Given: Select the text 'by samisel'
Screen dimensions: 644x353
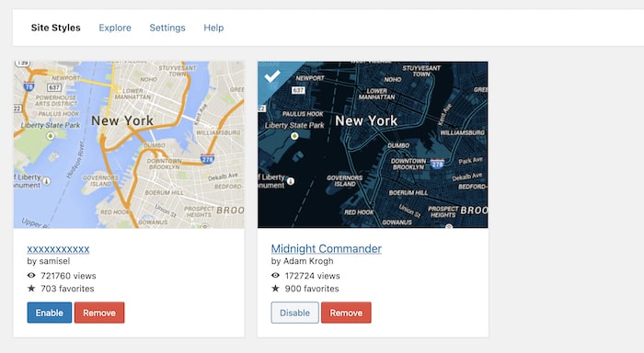Looking at the screenshot, I should tap(49, 261).
